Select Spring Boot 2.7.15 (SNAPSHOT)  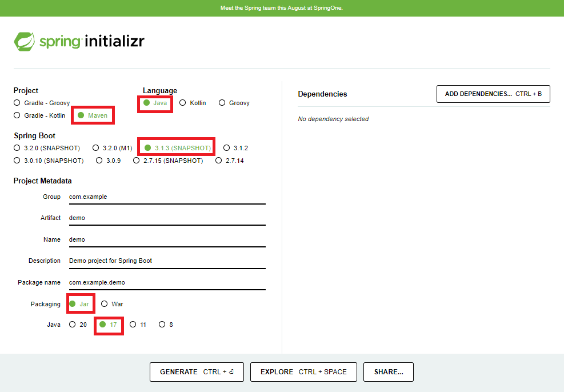click(x=168, y=161)
